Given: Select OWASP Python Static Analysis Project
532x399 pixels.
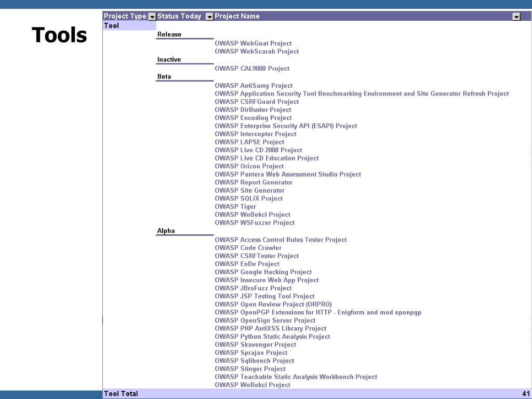Looking at the screenshot, I should [x=272, y=337].
